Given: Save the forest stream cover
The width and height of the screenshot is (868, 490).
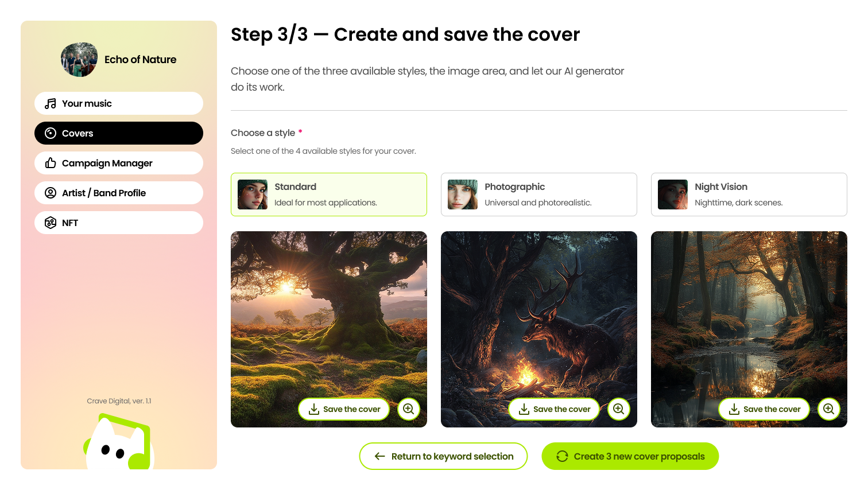Looking at the screenshot, I should (x=764, y=409).
